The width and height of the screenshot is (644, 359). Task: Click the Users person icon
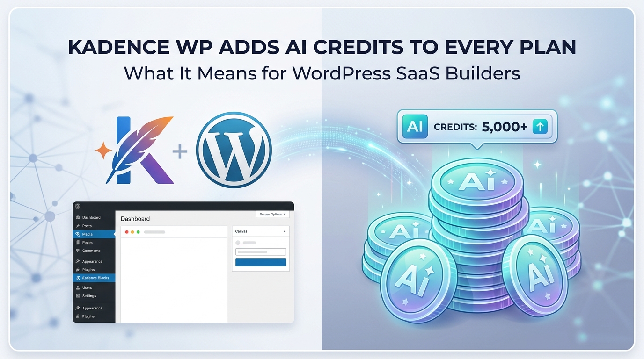click(x=78, y=287)
